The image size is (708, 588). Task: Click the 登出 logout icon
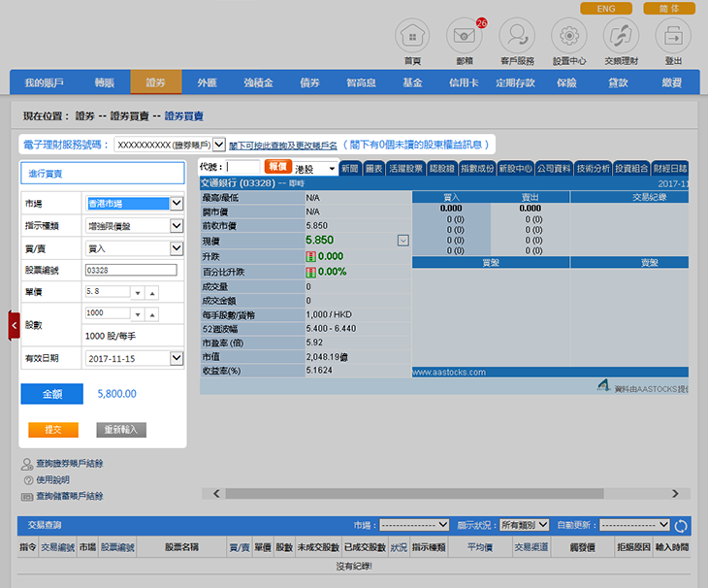pos(673,37)
